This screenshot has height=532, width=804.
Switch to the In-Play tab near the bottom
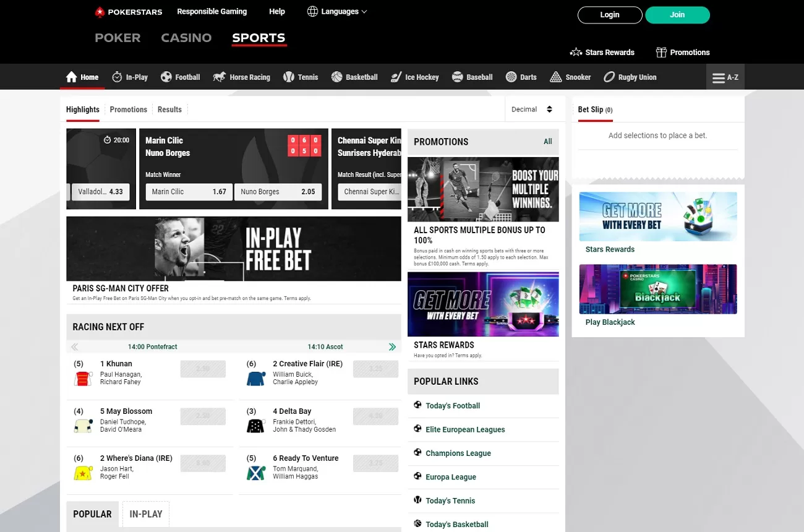tap(146, 514)
